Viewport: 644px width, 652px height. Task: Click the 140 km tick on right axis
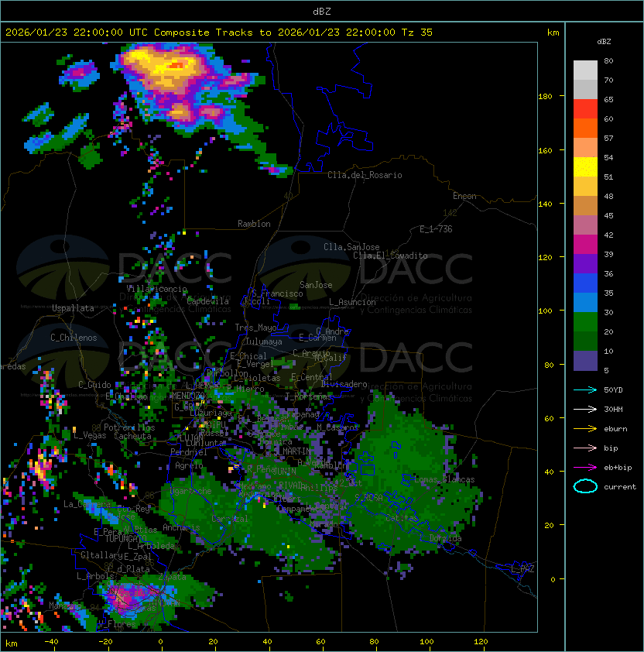point(545,204)
